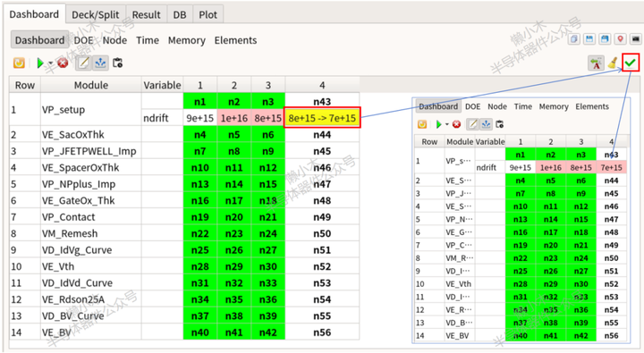Select the Memory sub-view in main panel
This screenshot has height=353, width=644.
click(186, 40)
